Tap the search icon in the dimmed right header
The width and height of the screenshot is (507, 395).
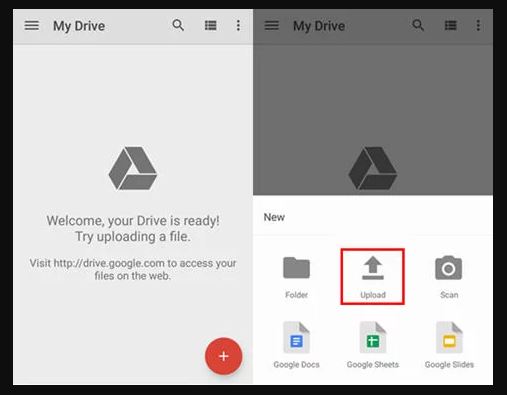418,25
